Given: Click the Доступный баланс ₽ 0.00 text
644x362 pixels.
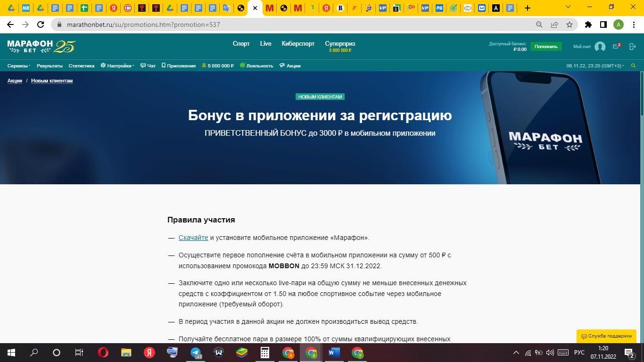Looking at the screenshot, I should tap(508, 46).
